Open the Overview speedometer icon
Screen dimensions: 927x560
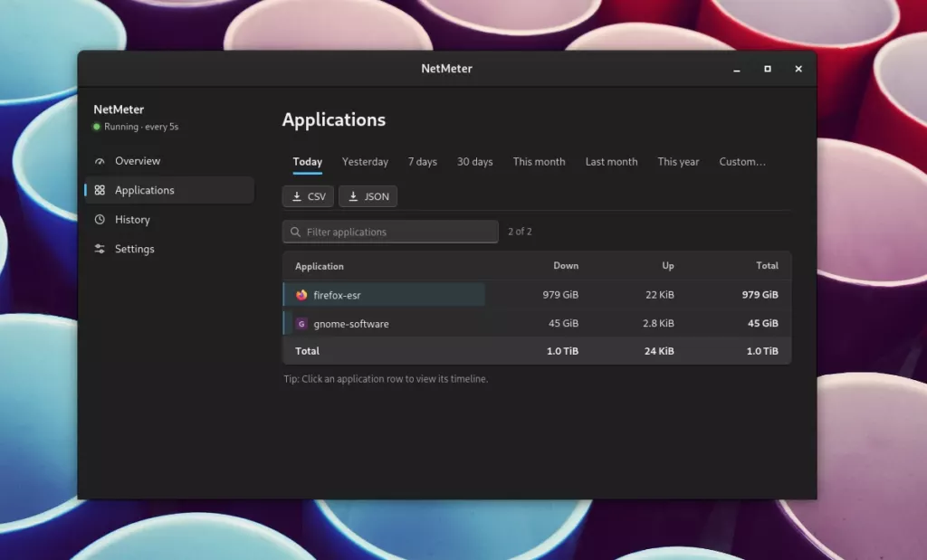pos(100,161)
